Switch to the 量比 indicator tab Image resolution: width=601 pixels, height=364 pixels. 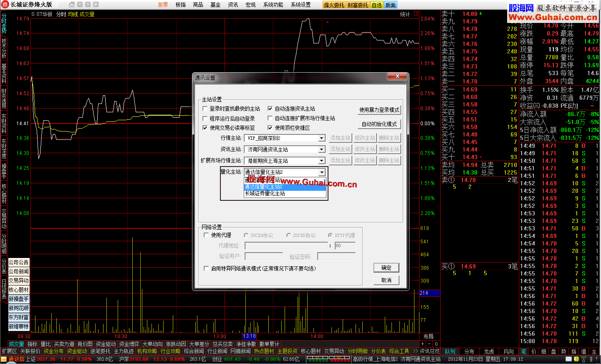pyautogui.click(x=46, y=344)
